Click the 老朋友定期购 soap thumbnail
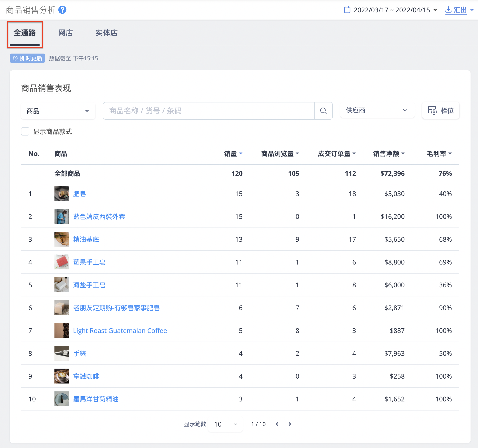 [62, 308]
